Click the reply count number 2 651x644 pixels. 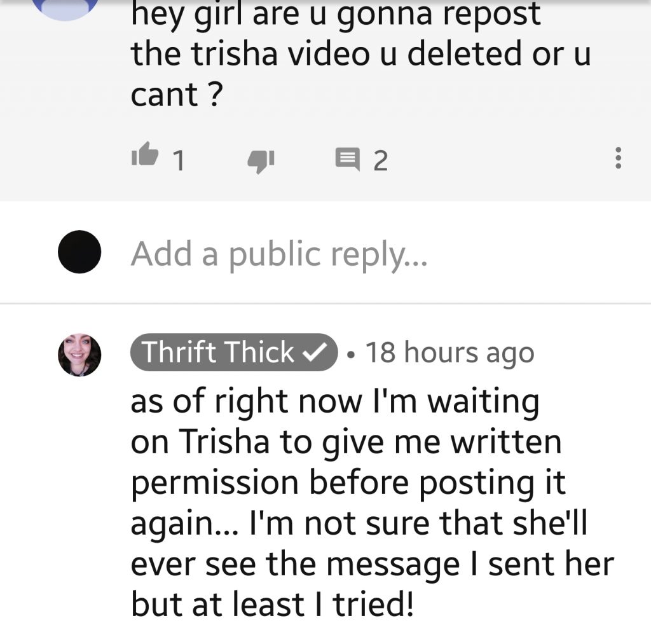[x=380, y=161]
